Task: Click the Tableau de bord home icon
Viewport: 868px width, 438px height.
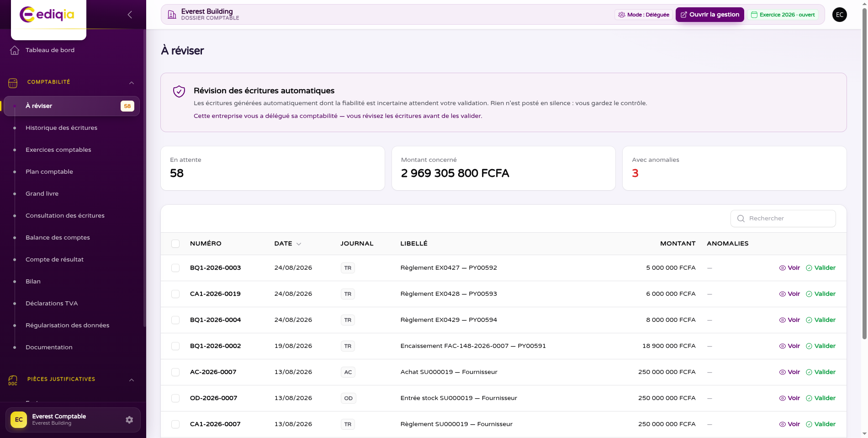Action: click(x=15, y=50)
